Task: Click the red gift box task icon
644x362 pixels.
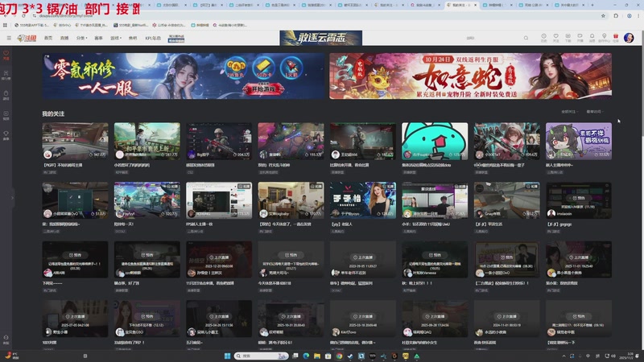Action: pyautogui.click(x=616, y=38)
